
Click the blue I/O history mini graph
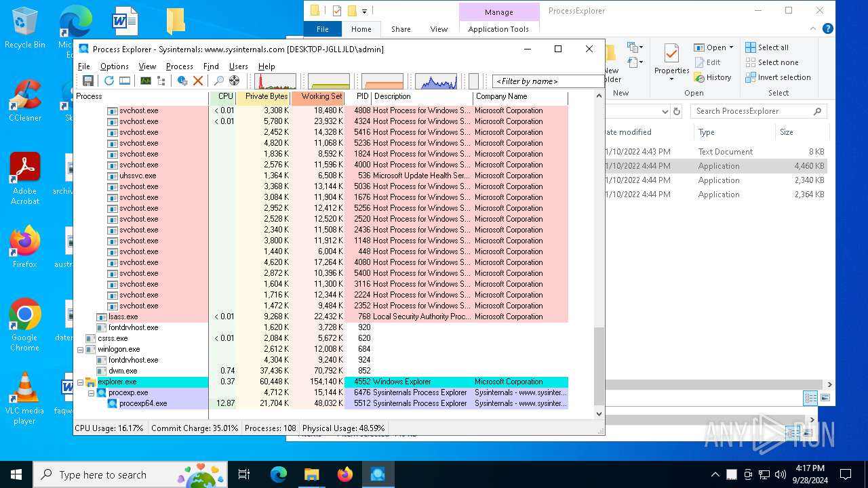pyautogui.click(x=436, y=81)
